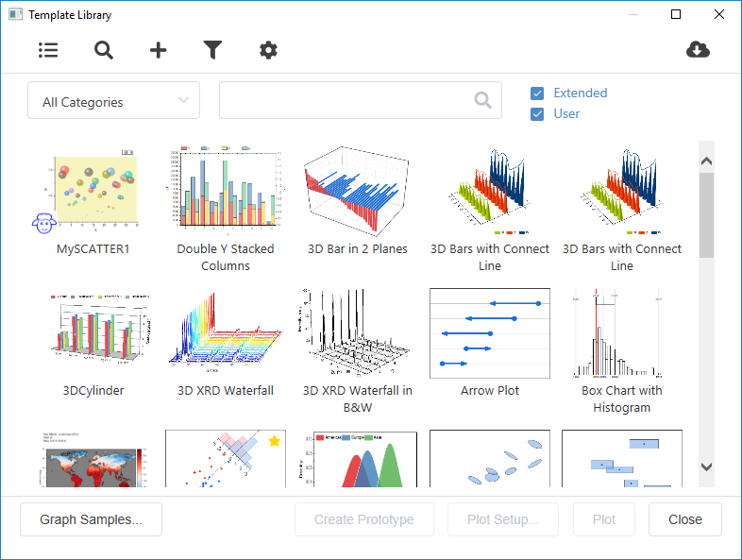This screenshot has height=560, width=742.
Task: Toggle the User checkbox
Action: click(x=537, y=114)
